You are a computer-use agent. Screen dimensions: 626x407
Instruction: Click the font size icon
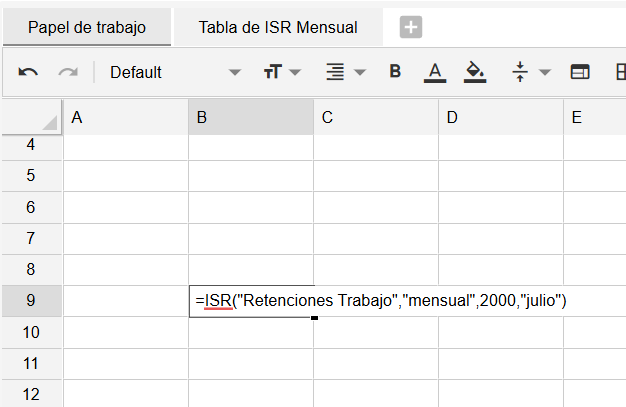(273, 72)
